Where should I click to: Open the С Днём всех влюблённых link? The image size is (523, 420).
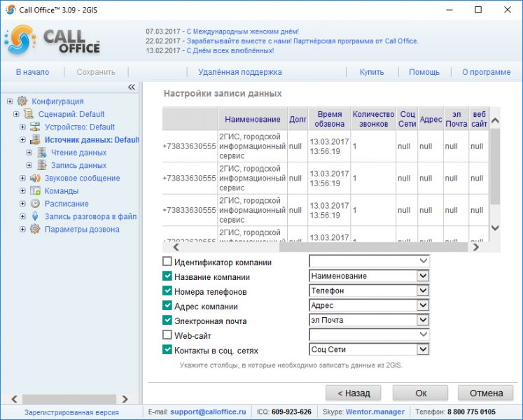230,50
